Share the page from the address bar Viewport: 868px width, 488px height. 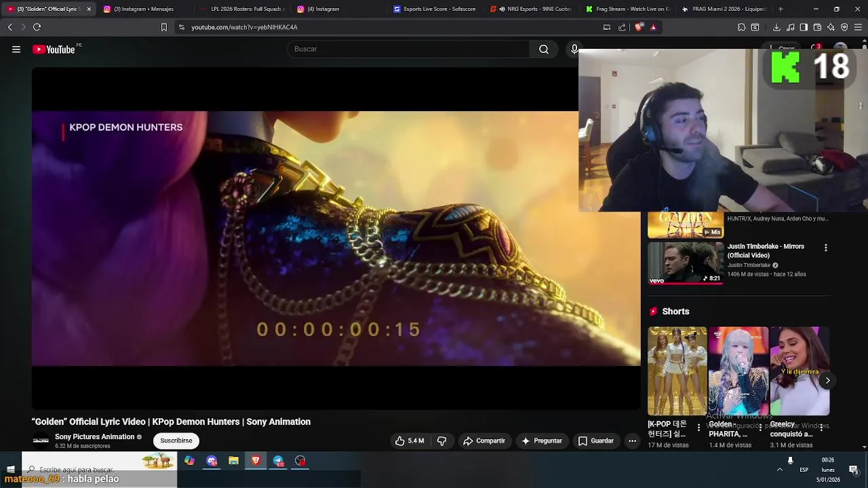[x=622, y=27]
